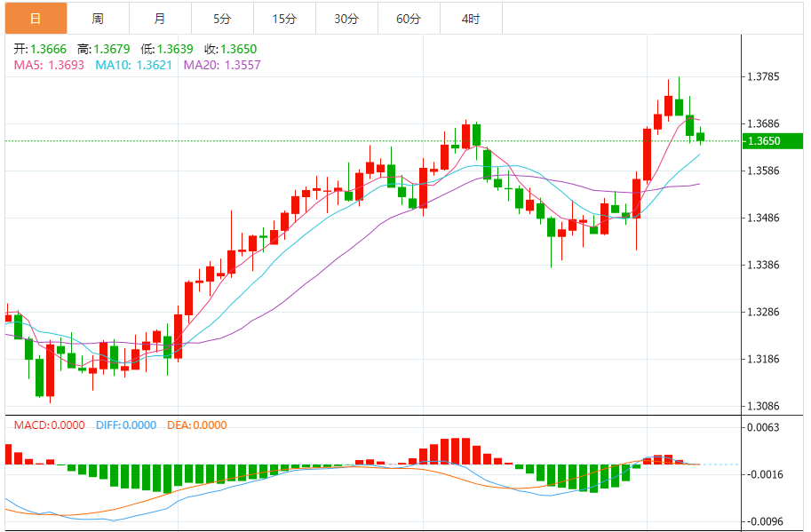
Task: Click the 1.3486 price axis label
Action: pyautogui.click(x=763, y=218)
